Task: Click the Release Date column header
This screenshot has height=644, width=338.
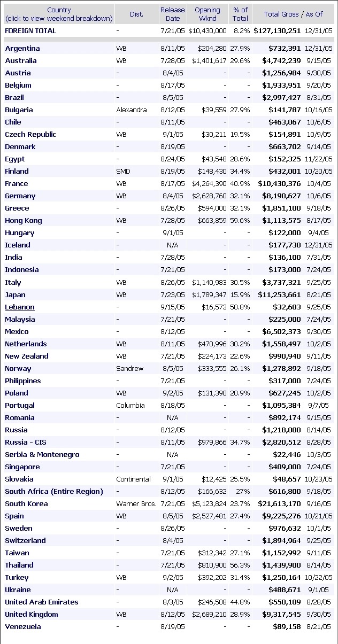Action: pyautogui.click(x=173, y=14)
